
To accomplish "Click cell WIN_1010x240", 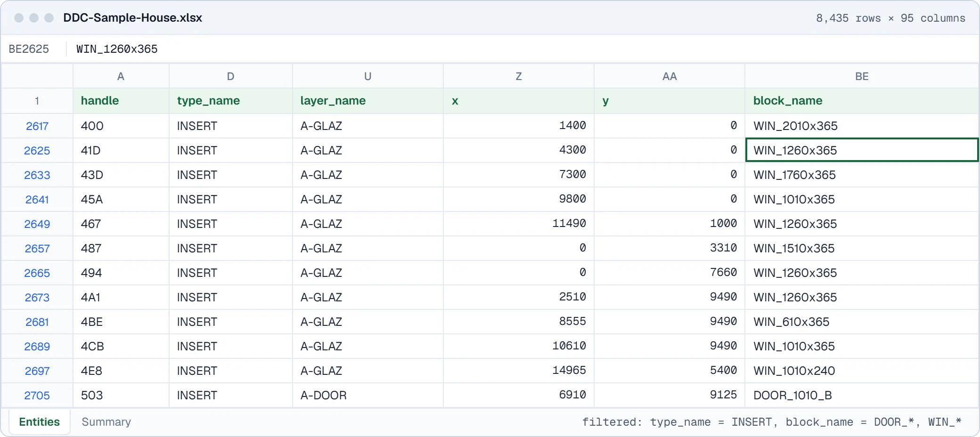I will 862,371.
